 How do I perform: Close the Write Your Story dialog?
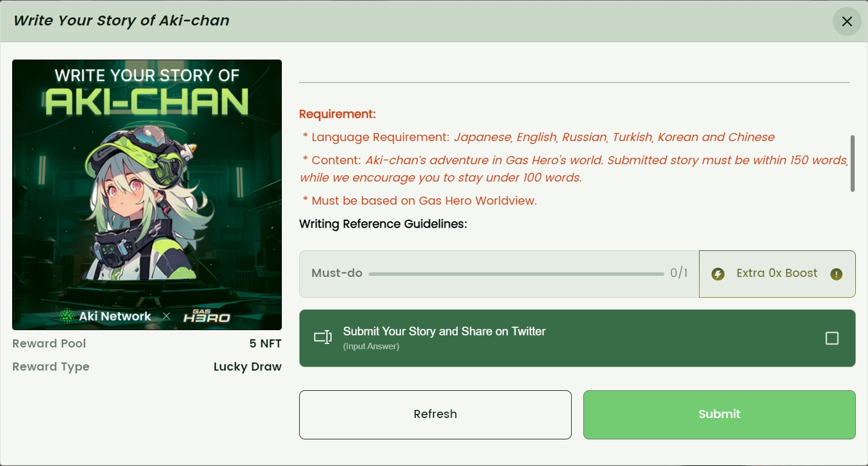point(847,21)
